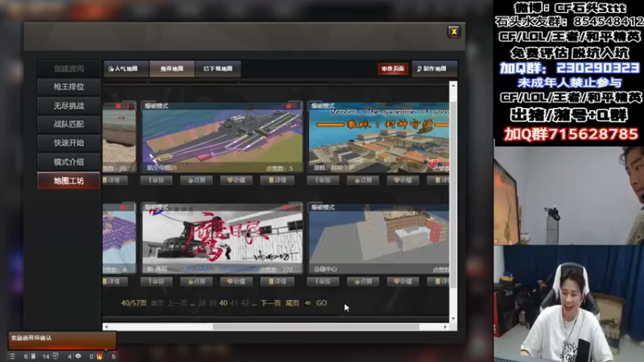Open the 仓储中心 map thumbnail

point(378,238)
